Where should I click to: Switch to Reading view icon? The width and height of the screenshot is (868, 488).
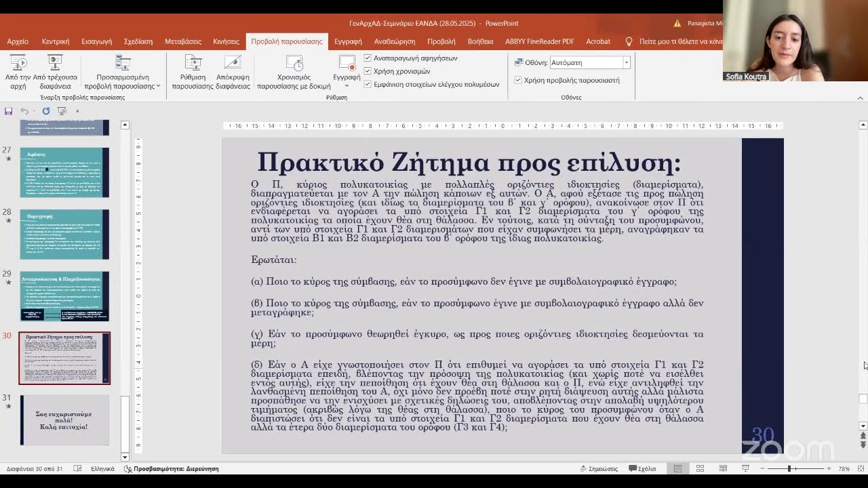point(723,468)
